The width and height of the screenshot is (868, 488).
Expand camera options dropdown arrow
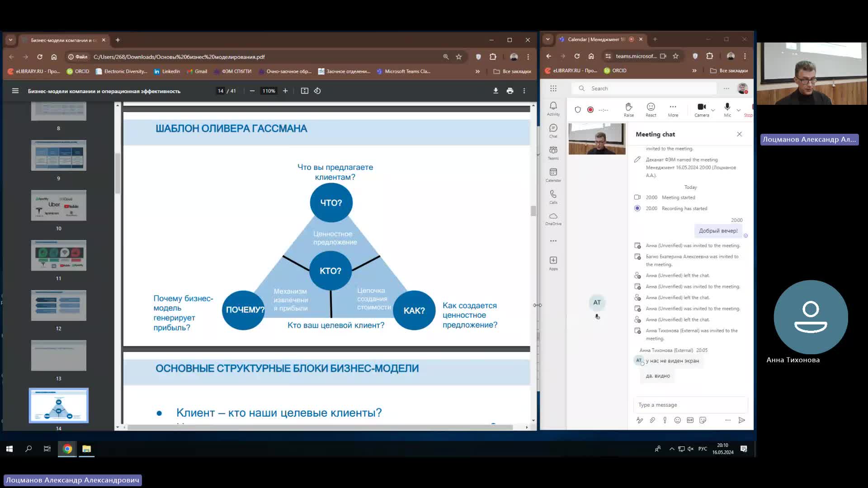(x=713, y=110)
